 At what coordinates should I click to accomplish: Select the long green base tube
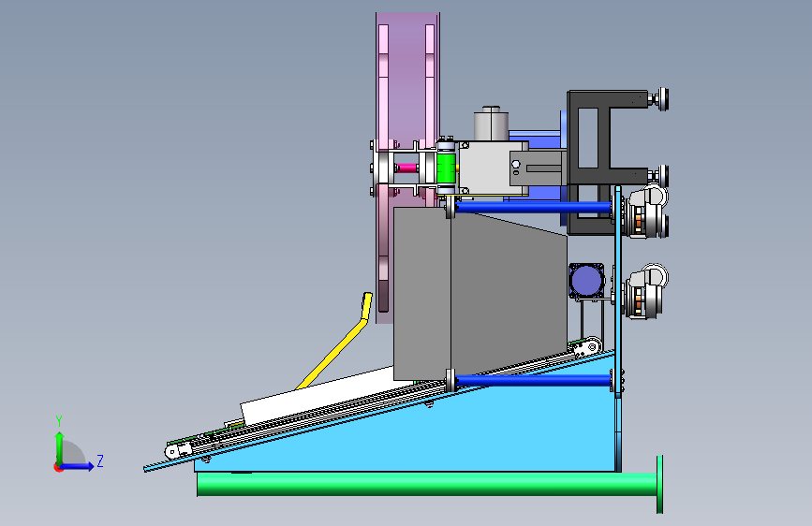(427, 484)
